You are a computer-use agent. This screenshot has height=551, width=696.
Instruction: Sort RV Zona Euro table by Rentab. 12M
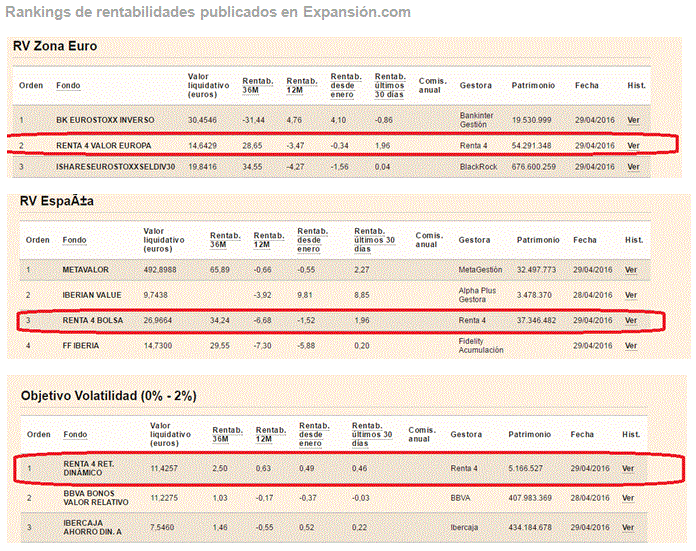pos(302,85)
